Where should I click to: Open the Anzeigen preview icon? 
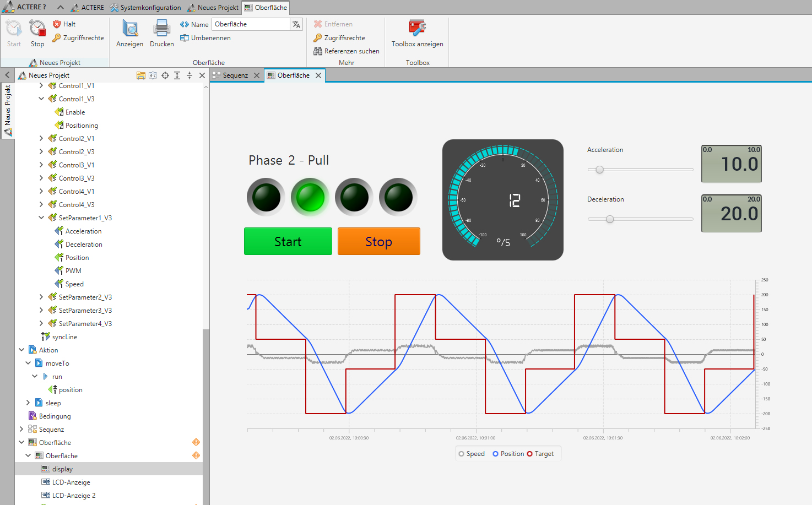point(130,29)
